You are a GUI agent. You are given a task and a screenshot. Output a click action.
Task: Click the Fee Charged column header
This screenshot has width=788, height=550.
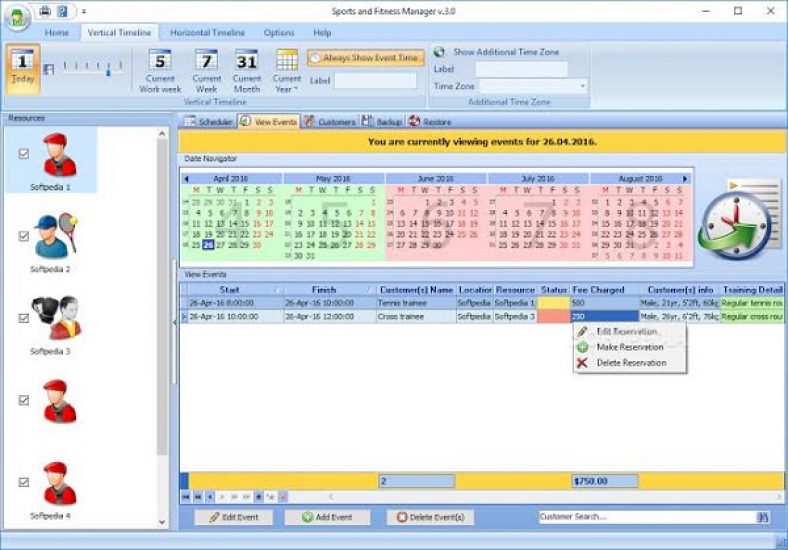tap(605, 290)
